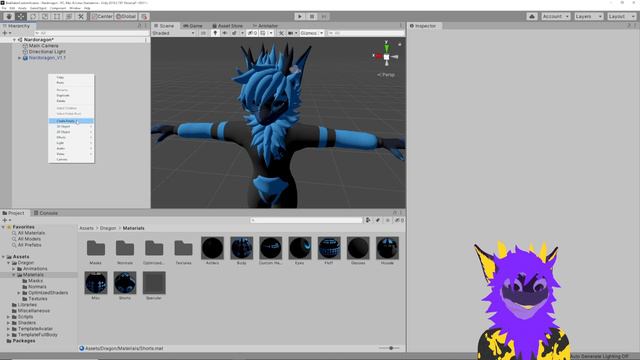The height and width of the screenshot is (360, 640).
Task: Click the Project search field
Action: click(306, 220)
